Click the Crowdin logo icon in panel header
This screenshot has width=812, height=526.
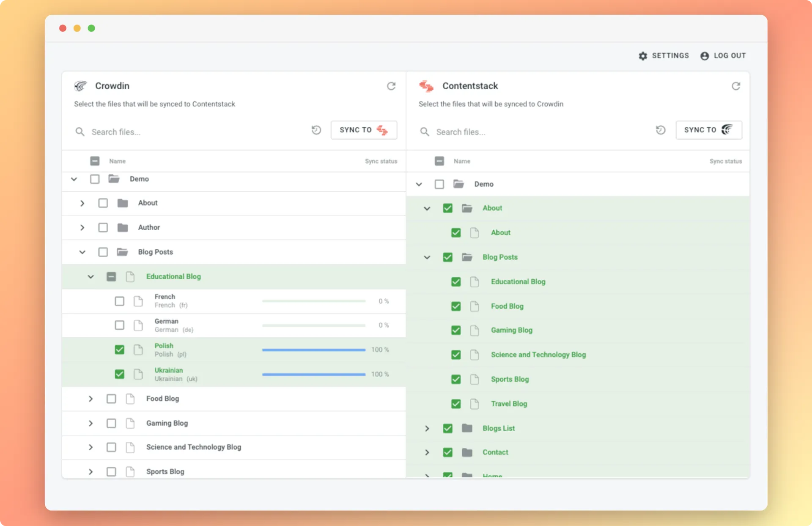[80, 86]
